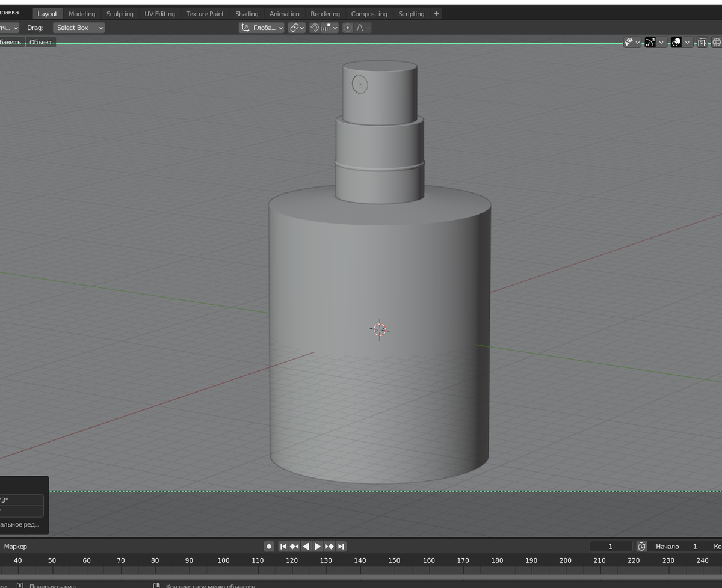Image resolution: width=722 pixels, height=588 pixels.
Task: Open the Global transform orientation dropdown
Action: [262, 28]
